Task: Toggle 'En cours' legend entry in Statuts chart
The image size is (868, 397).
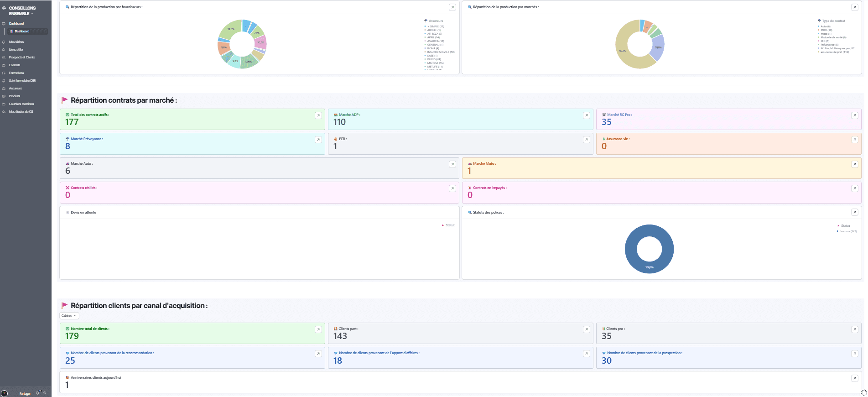Action: pos(847,231)
